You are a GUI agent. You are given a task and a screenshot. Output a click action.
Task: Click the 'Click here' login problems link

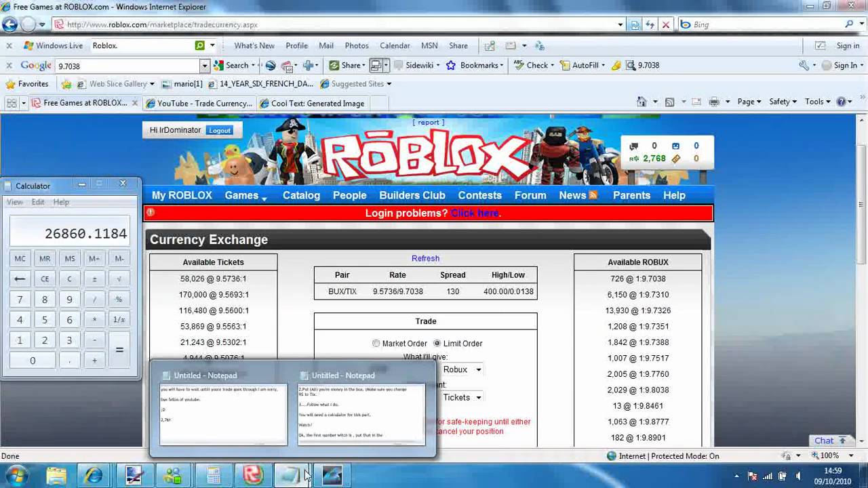point(475,213)
